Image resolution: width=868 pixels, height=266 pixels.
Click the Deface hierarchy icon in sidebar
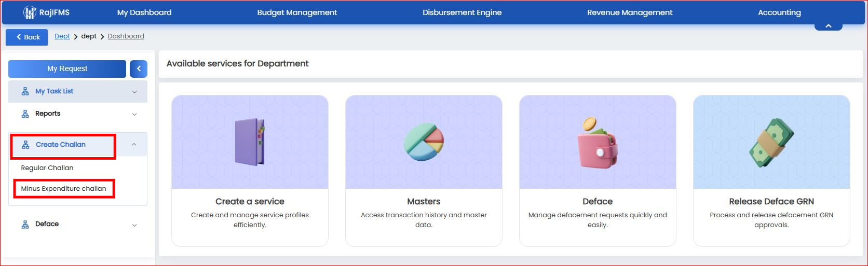(25, 225)
